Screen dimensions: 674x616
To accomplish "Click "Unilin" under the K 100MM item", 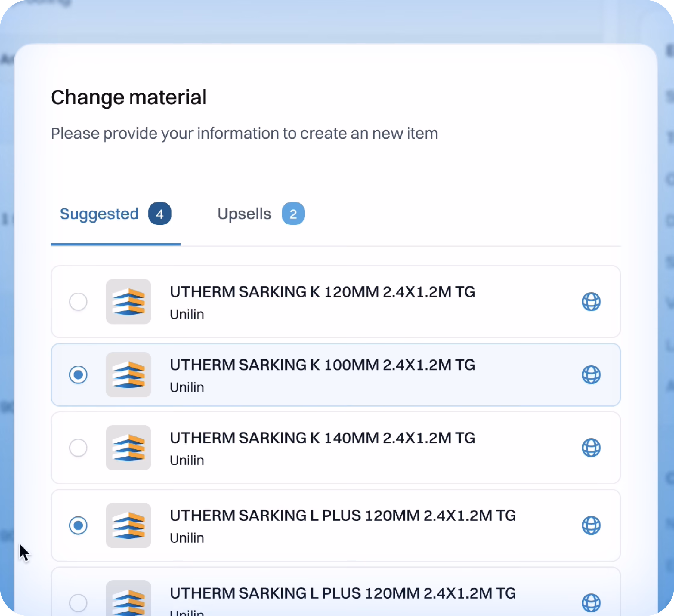I will 187,387.
